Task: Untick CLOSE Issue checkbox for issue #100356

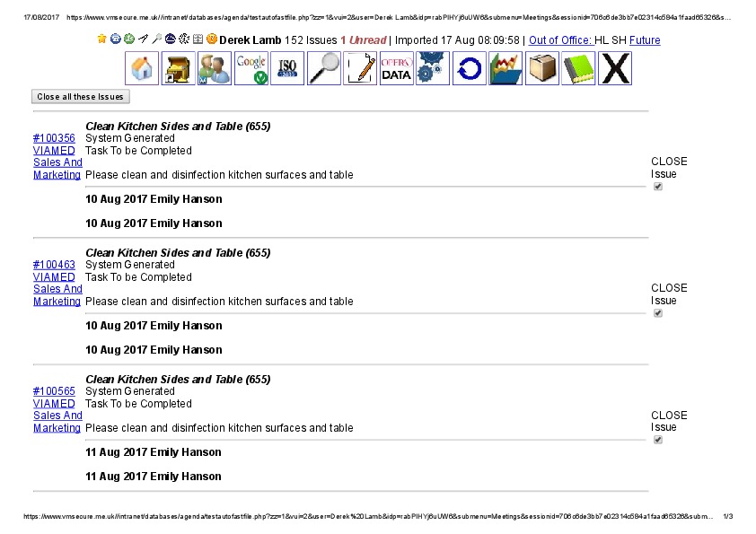Action: (658, 187)
